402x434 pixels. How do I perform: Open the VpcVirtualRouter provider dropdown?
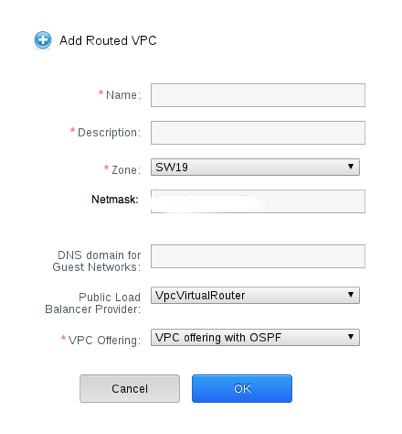coord(255,295)
